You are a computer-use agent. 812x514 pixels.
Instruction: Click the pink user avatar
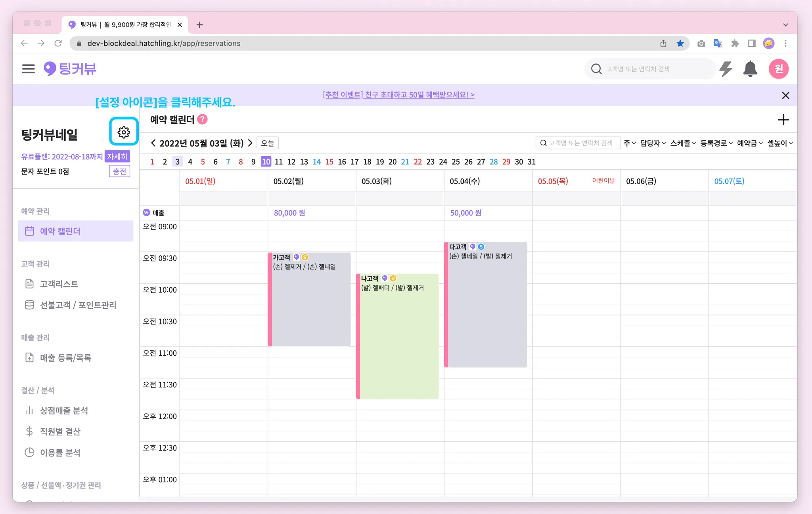(x=778, y=69)
